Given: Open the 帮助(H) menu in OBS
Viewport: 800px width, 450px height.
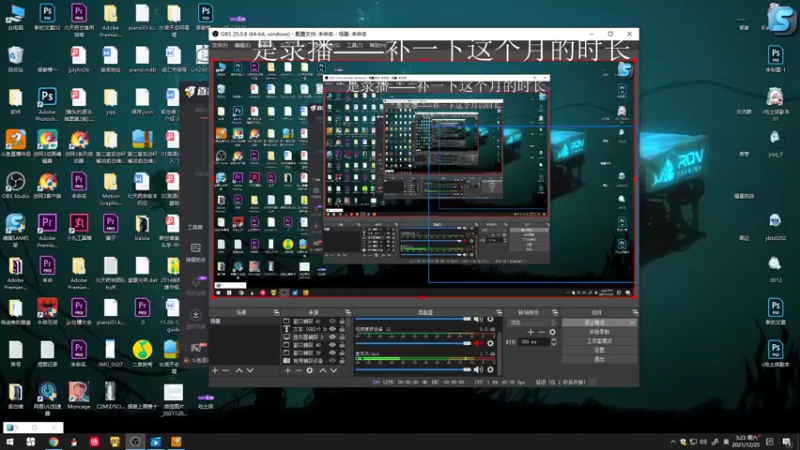Looking at the screenshot, I should pyautogui.click(x=378, y=45).
